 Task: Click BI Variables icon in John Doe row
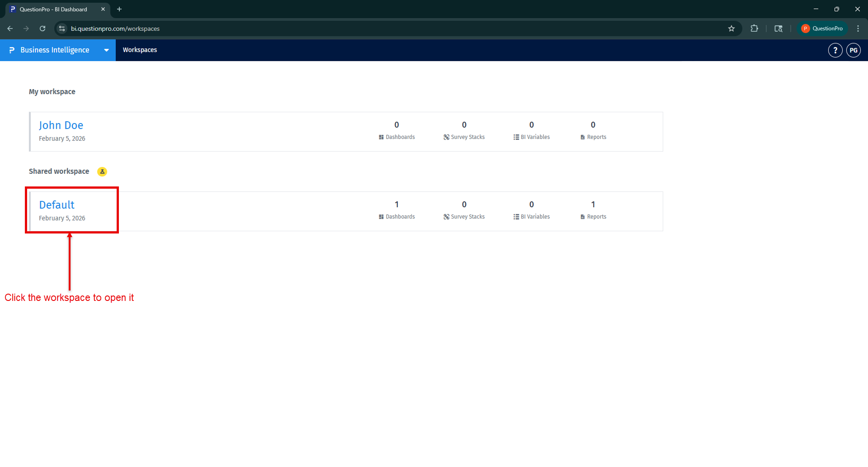pos(516,137)
